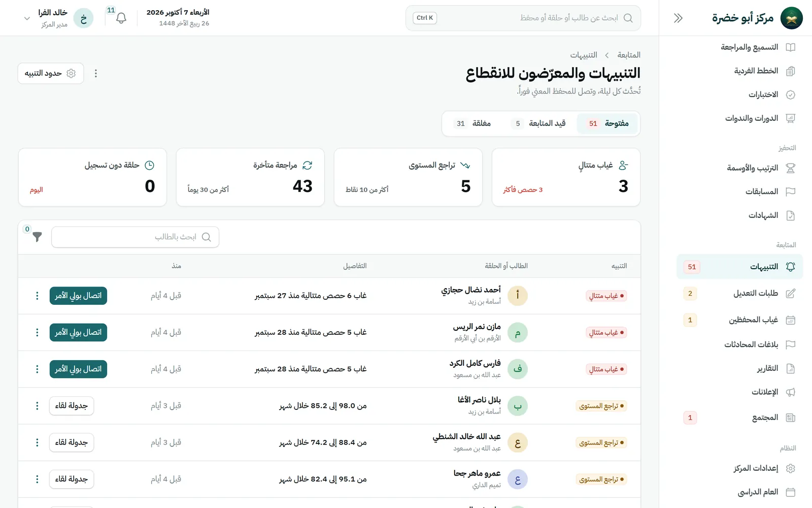The image size is (812, 508).
Task: Open الإعلانات sidebar item
Action: click(x=740, y=392)
